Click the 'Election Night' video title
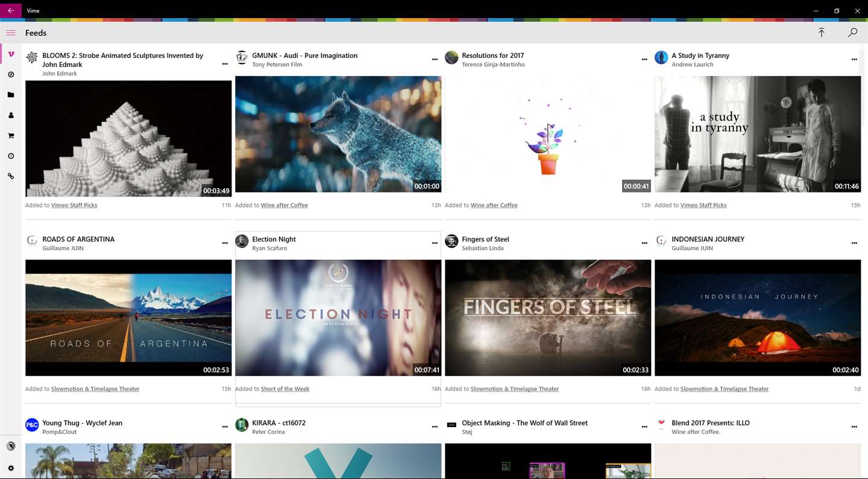Viewport: 868px width, 479px height. 274,239
